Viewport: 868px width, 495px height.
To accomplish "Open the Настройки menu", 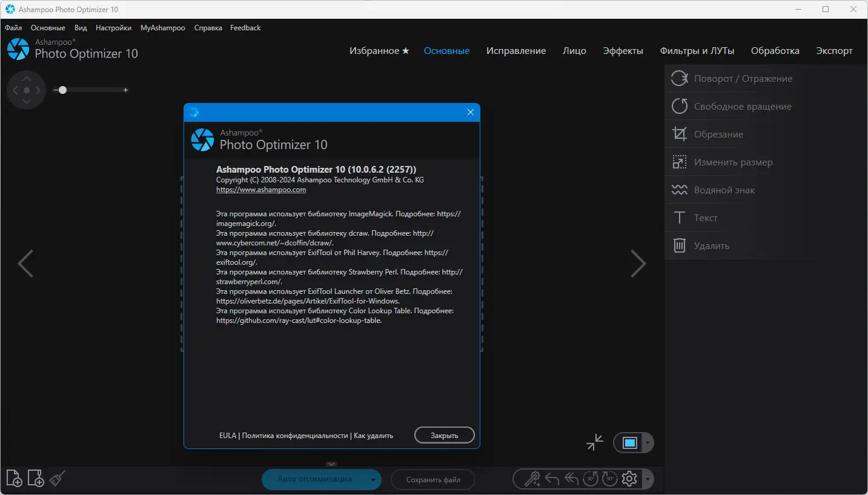I will [113, 28].
